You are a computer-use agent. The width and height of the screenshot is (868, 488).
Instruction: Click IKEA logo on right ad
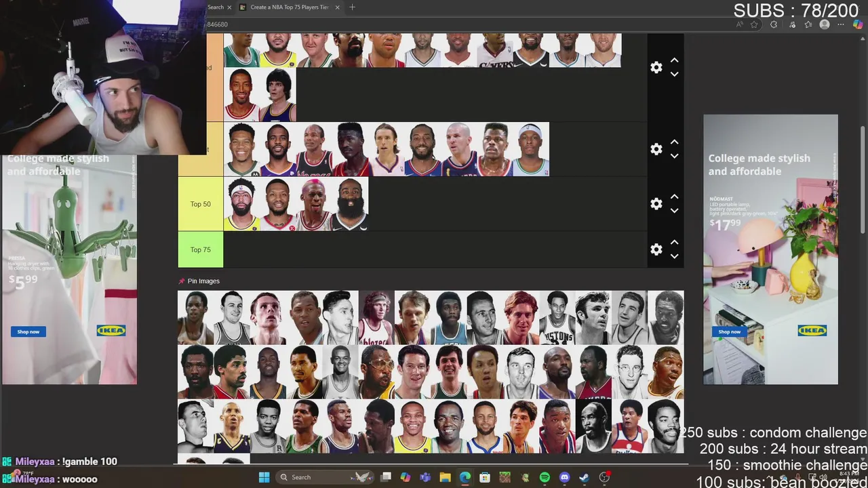812,331
